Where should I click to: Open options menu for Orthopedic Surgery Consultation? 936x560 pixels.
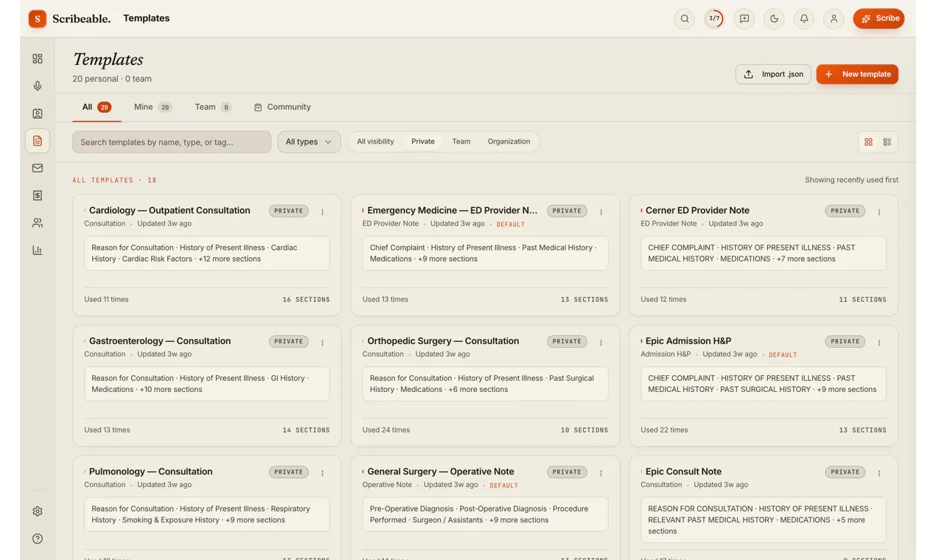click(601, 343)
